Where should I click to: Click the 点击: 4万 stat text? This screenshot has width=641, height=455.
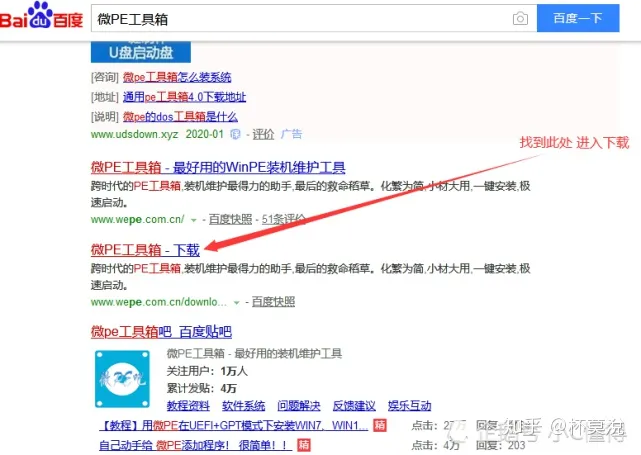pyautogui.click(x=435, y=445)
